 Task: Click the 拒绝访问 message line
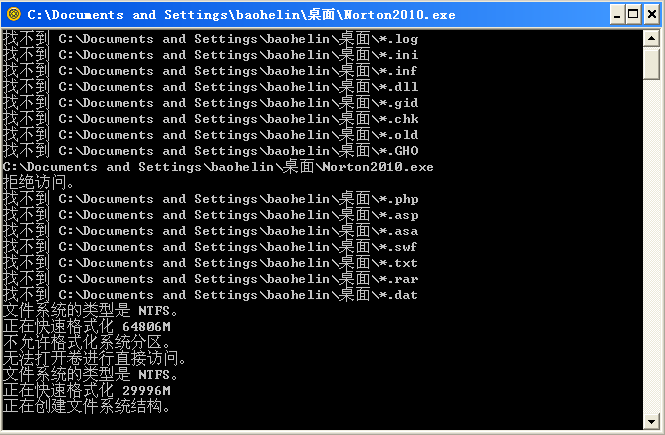pyautogui.click(x=40, y=183)
